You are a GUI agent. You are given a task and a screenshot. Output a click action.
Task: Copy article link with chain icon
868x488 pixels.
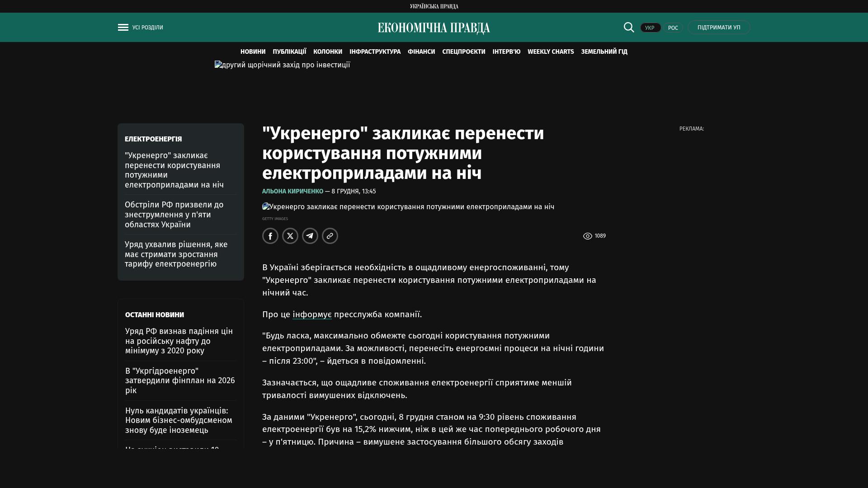pyautogui.click(x=330, y=236)
